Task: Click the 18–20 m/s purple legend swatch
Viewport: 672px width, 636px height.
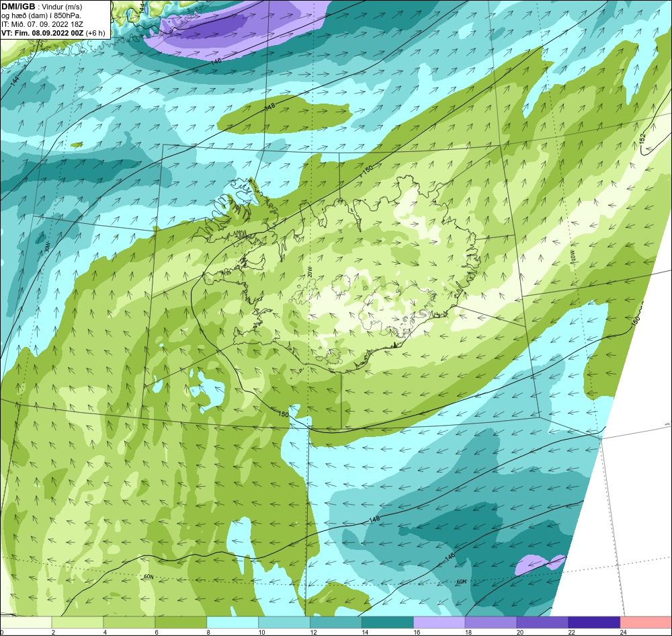Action: click(491, 622)
